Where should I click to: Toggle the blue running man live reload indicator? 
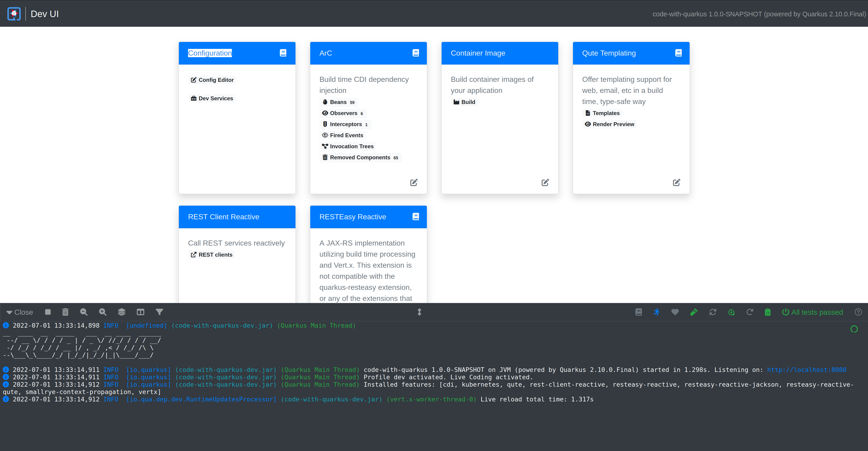(x=657, y=312)
